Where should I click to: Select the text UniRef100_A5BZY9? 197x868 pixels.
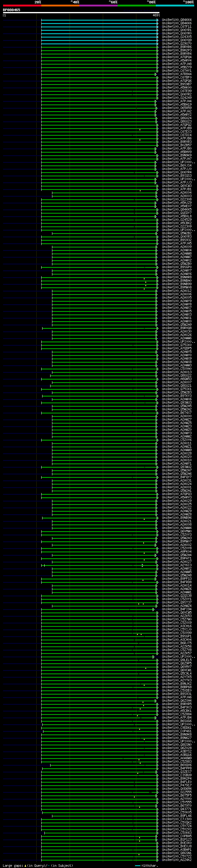pyautogui.click(x=177, y=67)
